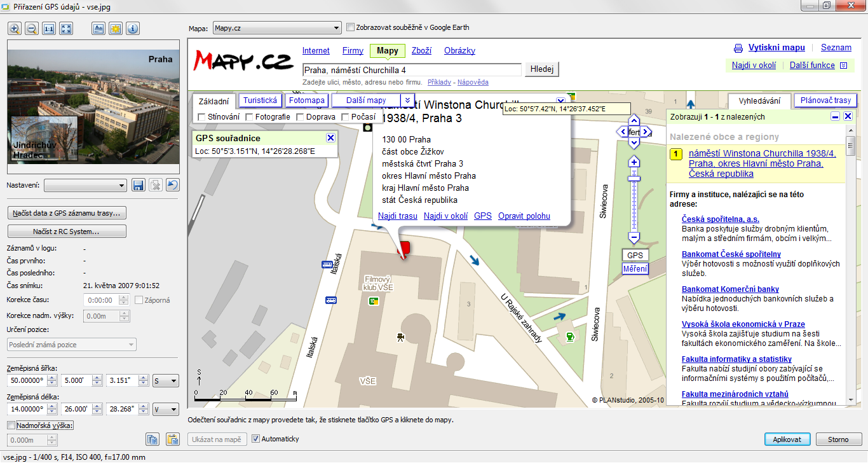Open the Firmy section link
This screenshot has height=463, width=868.
[353, 51]
